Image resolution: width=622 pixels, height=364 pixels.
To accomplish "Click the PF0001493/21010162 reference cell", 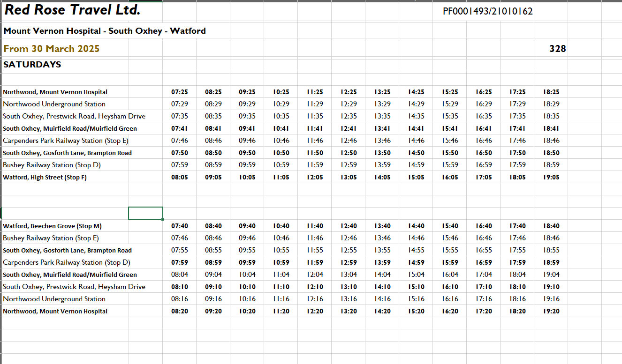I will [488, 11].
